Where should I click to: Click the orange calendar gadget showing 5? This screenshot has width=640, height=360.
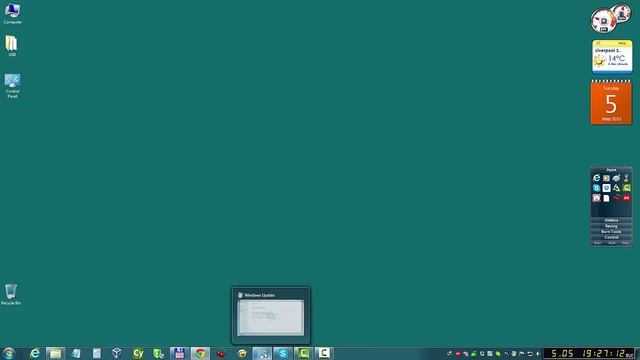click(x=611, y=102)
